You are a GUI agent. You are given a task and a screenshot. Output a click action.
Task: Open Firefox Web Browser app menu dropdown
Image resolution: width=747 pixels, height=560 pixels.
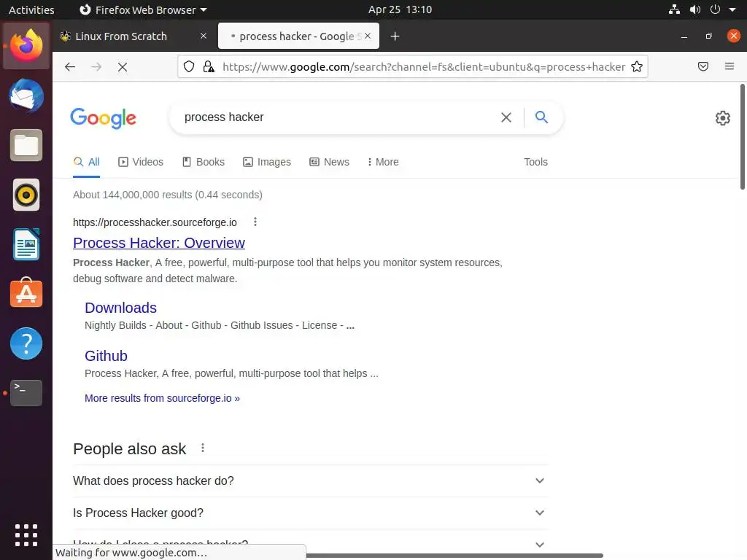143,9
